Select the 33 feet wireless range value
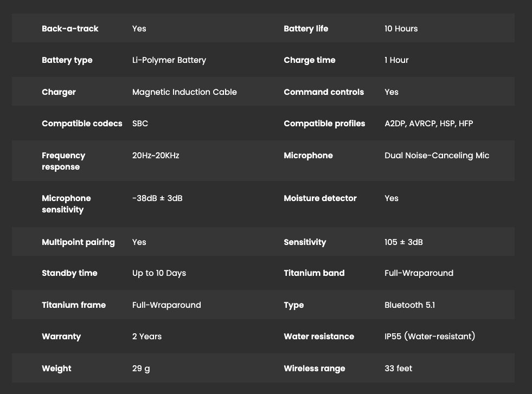The height and width of the screenshot is (394, 532). pos(398,369)
